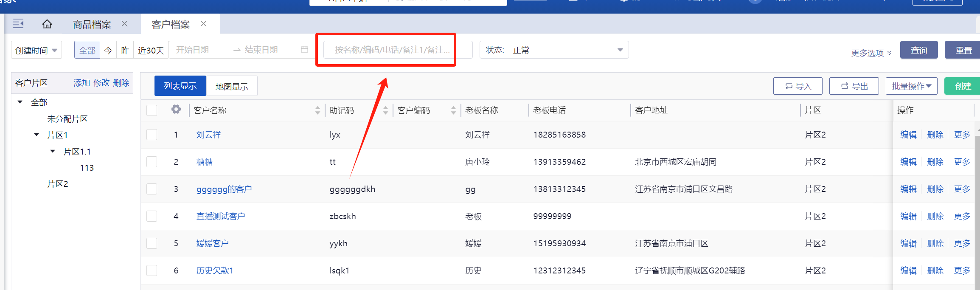This screenshot has height=290, width=980.
Task: Close the 客户档案 tab
Action: [x=204, y=24]
